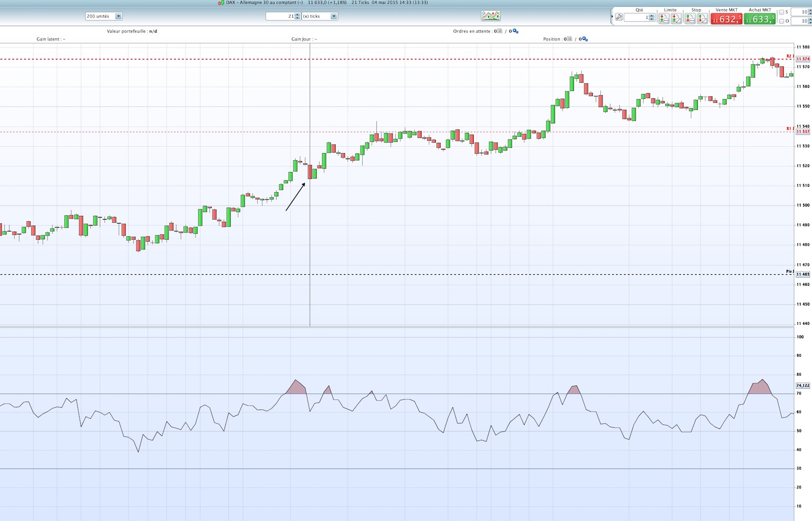Open the (x) ticks timeframe dropdown
The width and height of the screenshot is (812, 521).
[x=320, y=16]
